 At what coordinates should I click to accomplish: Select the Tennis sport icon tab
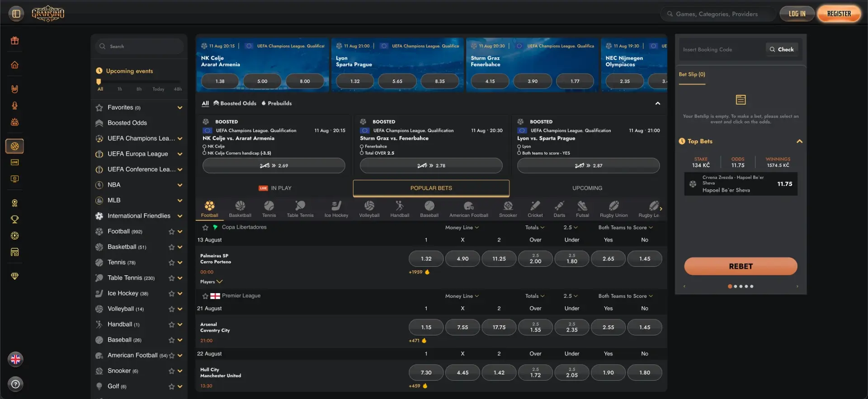(x=269, y=209)
